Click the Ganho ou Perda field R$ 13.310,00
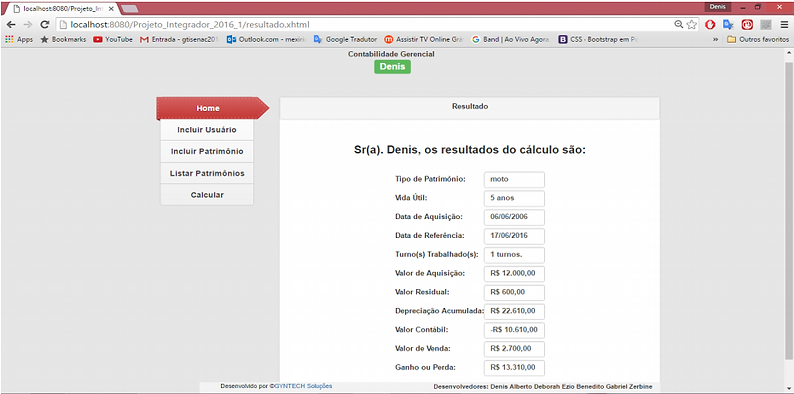This screenshot has width=794, height=394. pyautogui.click(x=514, y=368)
